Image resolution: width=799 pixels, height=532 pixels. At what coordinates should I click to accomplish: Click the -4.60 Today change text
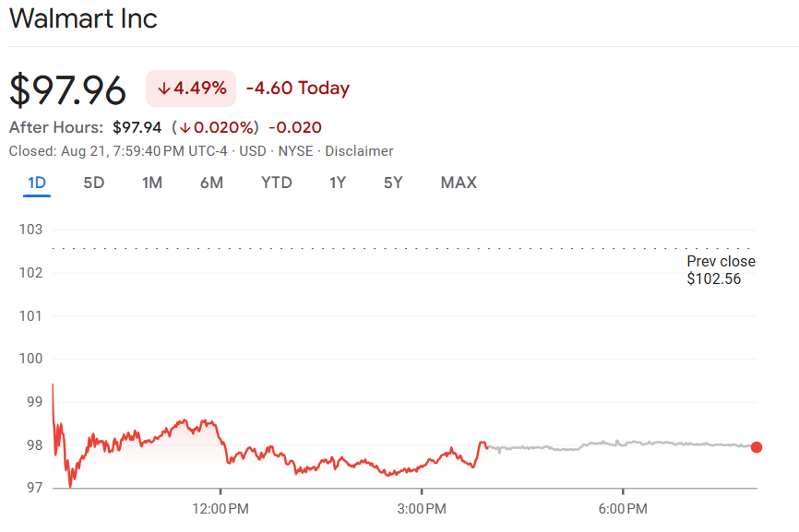coord(298,89)
